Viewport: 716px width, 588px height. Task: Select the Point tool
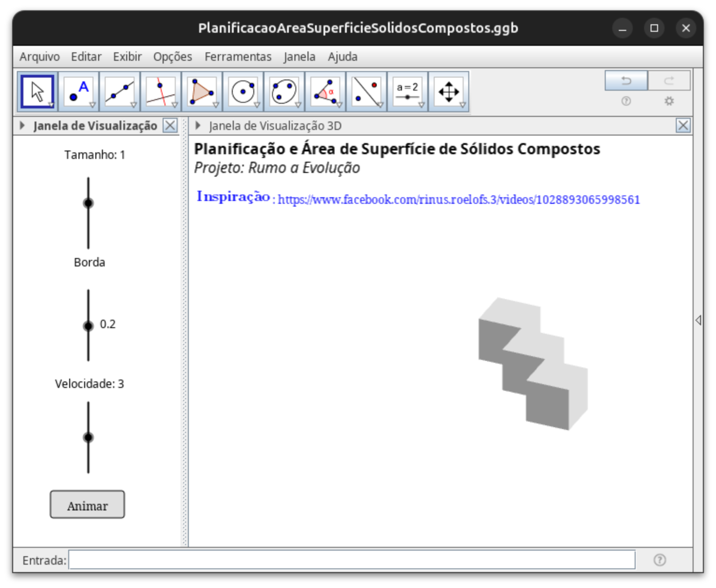(x=79, y=92)
